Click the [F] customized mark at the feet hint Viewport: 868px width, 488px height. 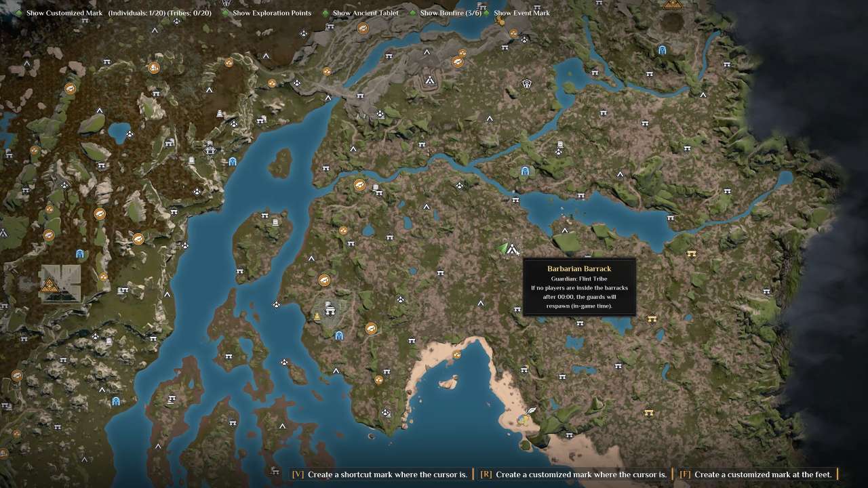click(x=755, y=474)
